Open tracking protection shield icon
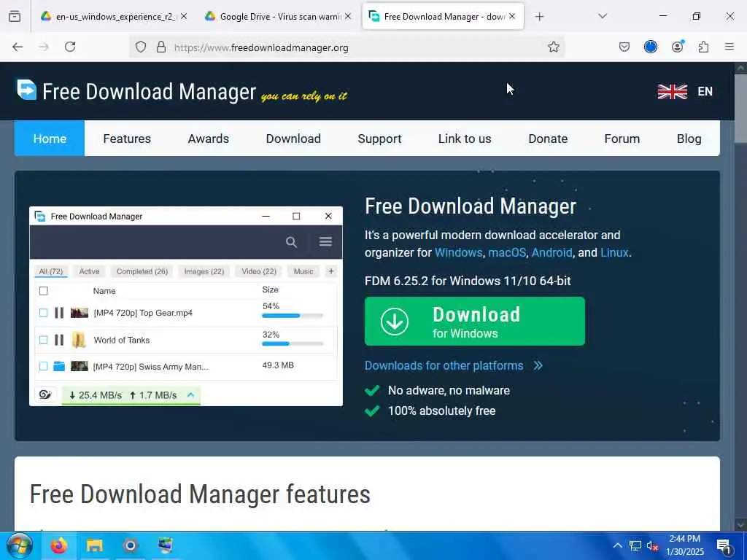This screenshot has height=560, width=747. [x=141, y=47]
